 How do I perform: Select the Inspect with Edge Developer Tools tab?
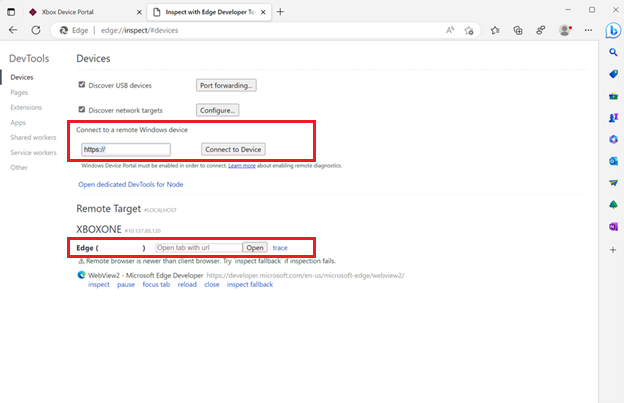click(x=210, y=12)
